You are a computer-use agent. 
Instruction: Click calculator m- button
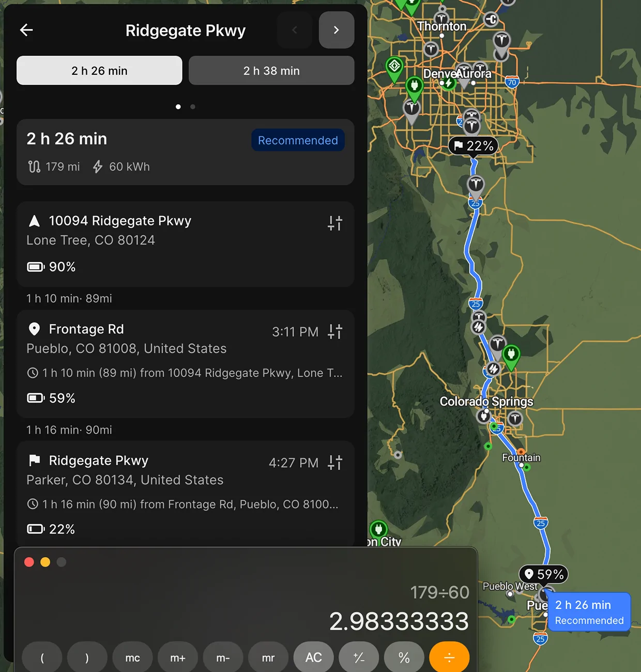click(223, 658)
